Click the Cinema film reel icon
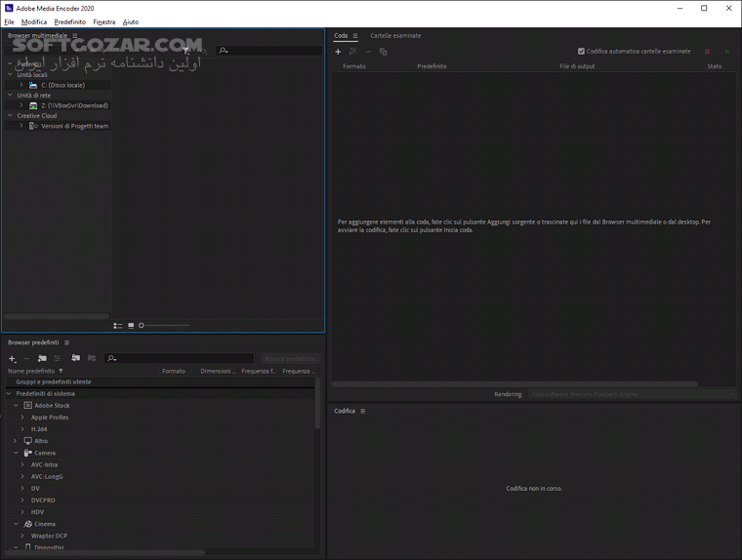Viewport: 742px width, 560px height. point(28,524)
